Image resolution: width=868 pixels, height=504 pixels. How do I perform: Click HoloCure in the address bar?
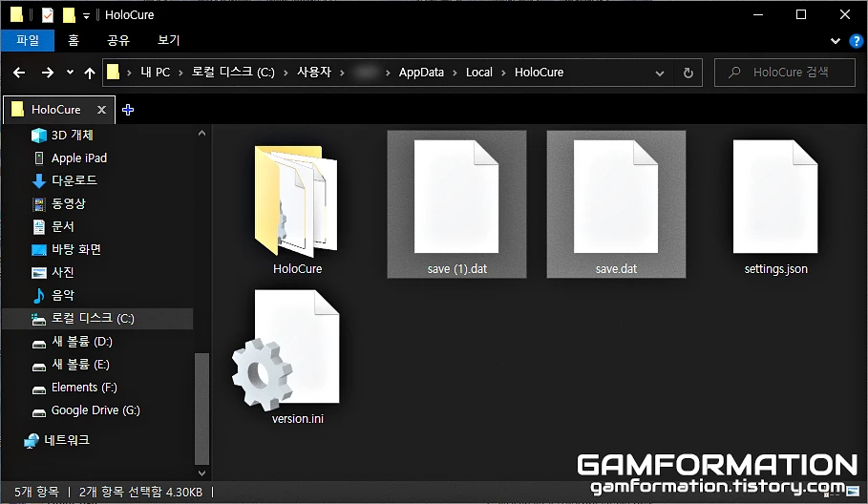pyautogui.click(x=540, y=73)
